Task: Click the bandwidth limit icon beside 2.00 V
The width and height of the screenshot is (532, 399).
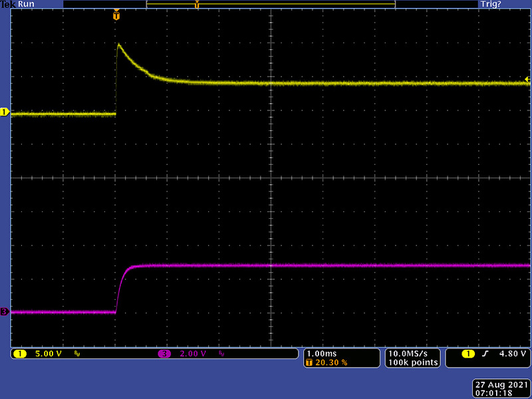Action: coord(223,354)
